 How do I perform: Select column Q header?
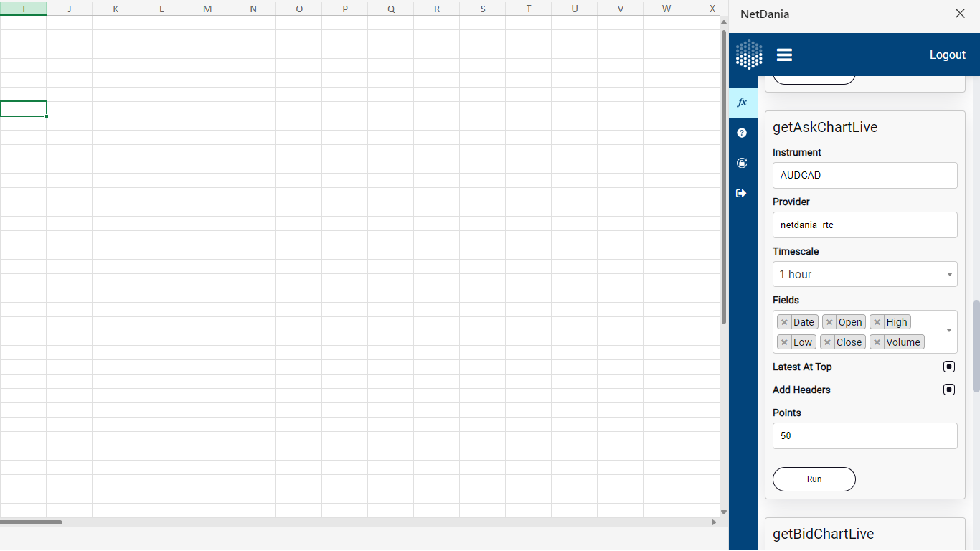[x=391, y=9]
